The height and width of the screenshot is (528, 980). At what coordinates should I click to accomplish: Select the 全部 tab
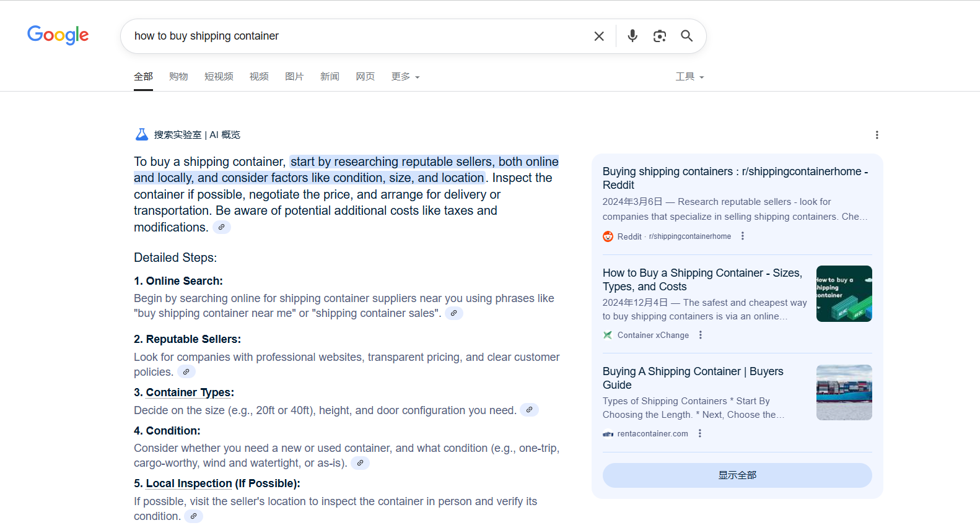(143, 77)
